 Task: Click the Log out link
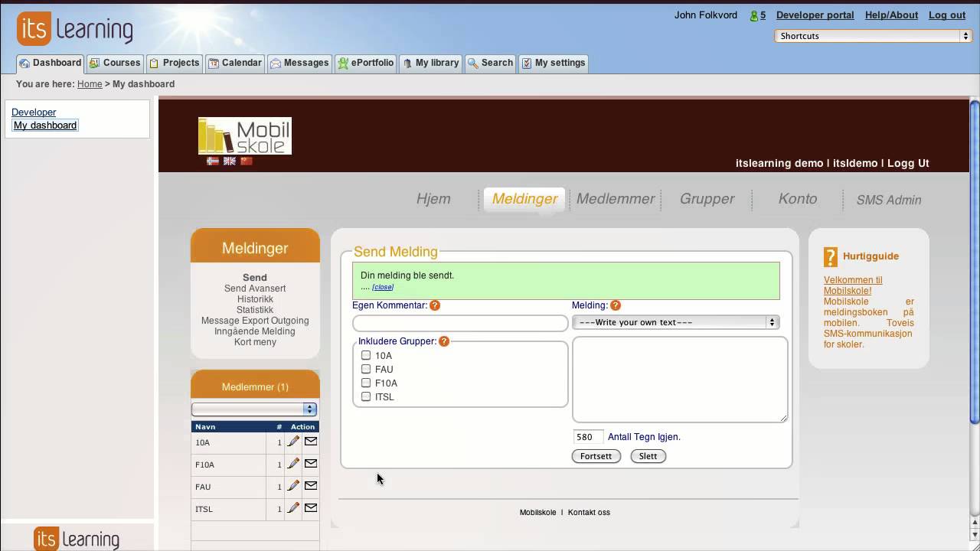pos(947,15)
